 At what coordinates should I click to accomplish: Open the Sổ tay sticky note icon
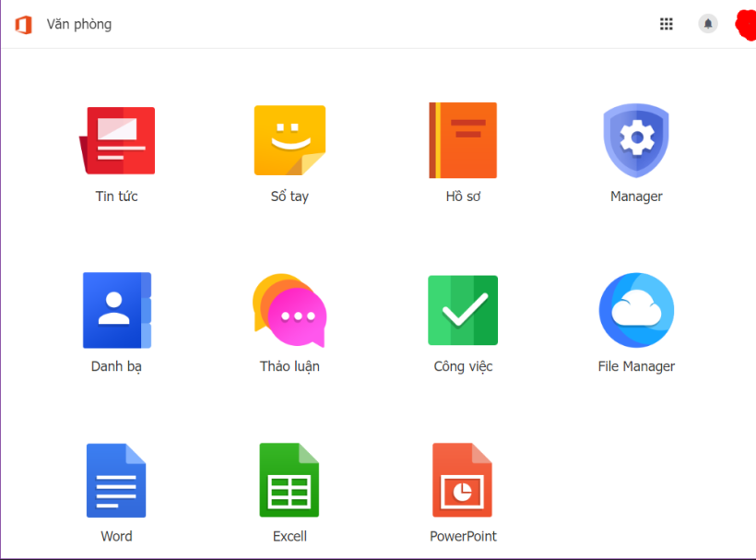(x=289, y=140)
